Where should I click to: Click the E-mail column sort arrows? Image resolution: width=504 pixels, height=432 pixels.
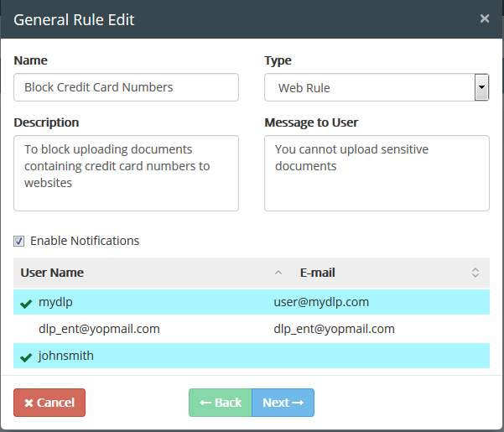click(475, 273)
